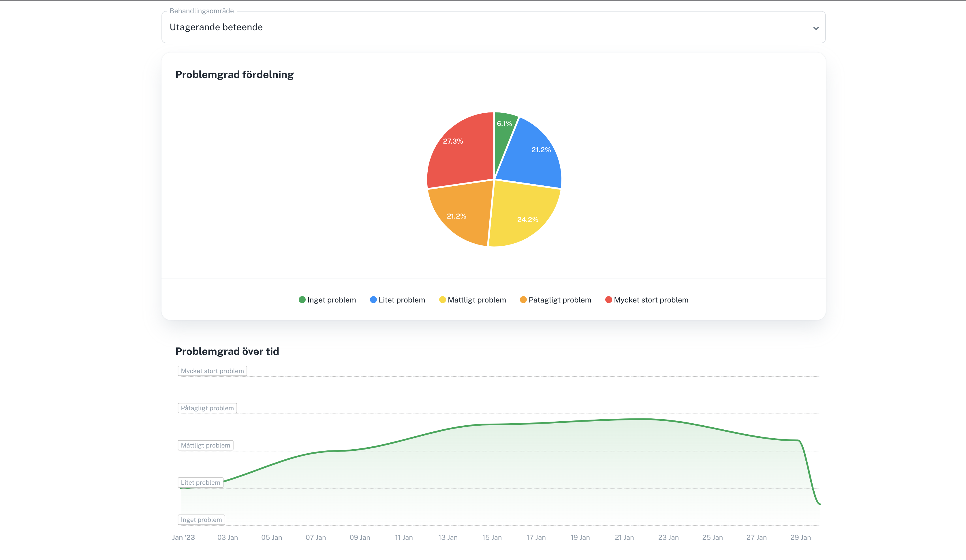Select the blue 21.2% pie slice

click(x=533, y=157)
